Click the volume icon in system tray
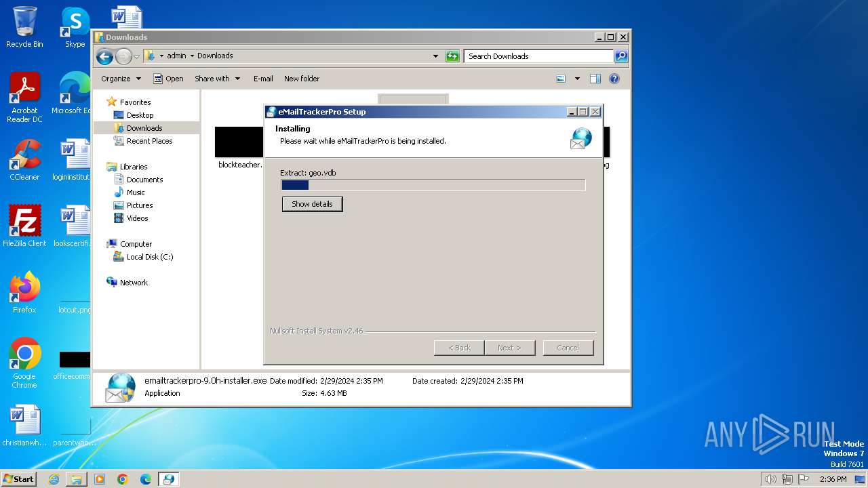 pyautogui.click(x=770, y=479)
